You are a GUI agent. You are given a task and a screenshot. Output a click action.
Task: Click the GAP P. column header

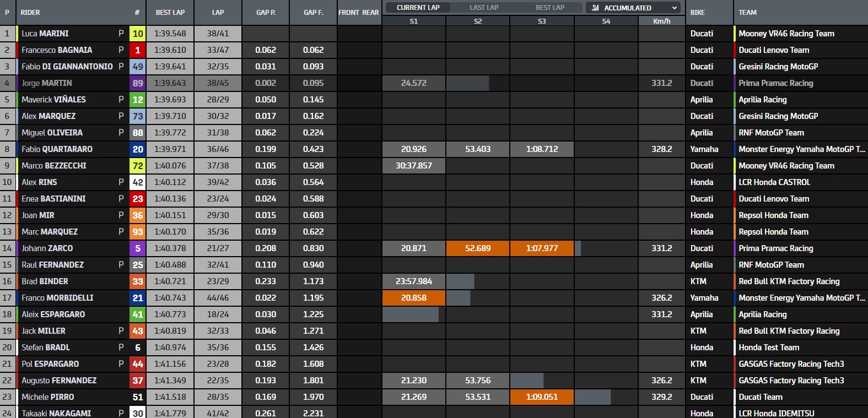pyautogui.click(x=266, y=12)
